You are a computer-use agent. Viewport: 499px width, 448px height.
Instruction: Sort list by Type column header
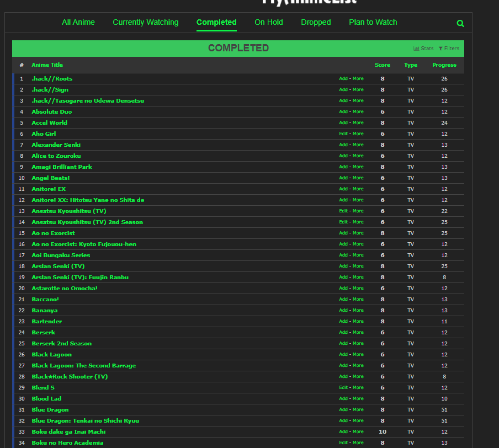click(411, 65)
